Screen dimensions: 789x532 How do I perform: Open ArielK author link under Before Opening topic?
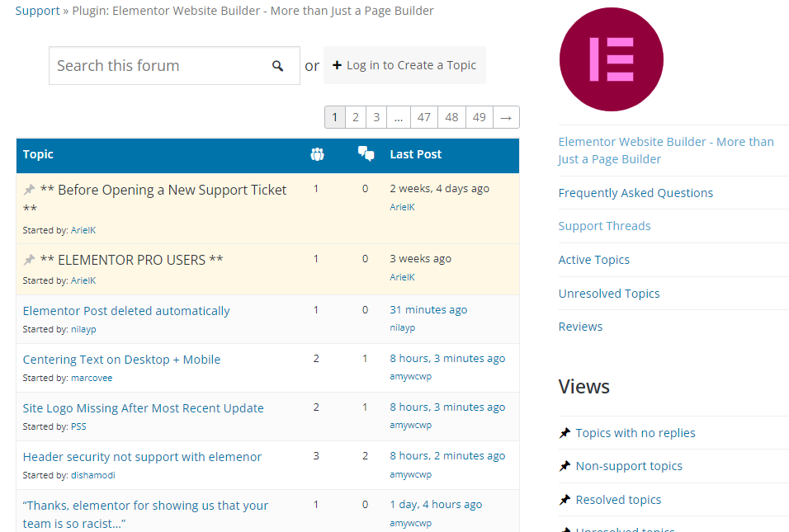tap(83, 230)
